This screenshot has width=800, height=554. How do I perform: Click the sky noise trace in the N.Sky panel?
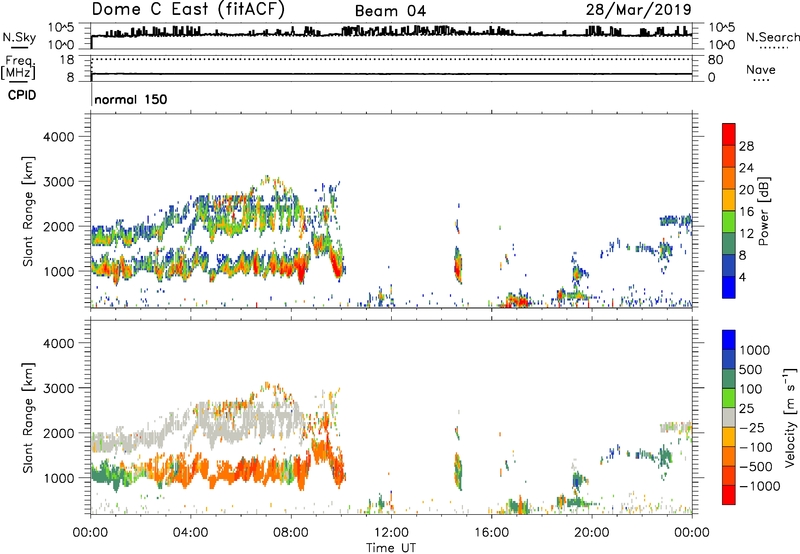[391, 33]
